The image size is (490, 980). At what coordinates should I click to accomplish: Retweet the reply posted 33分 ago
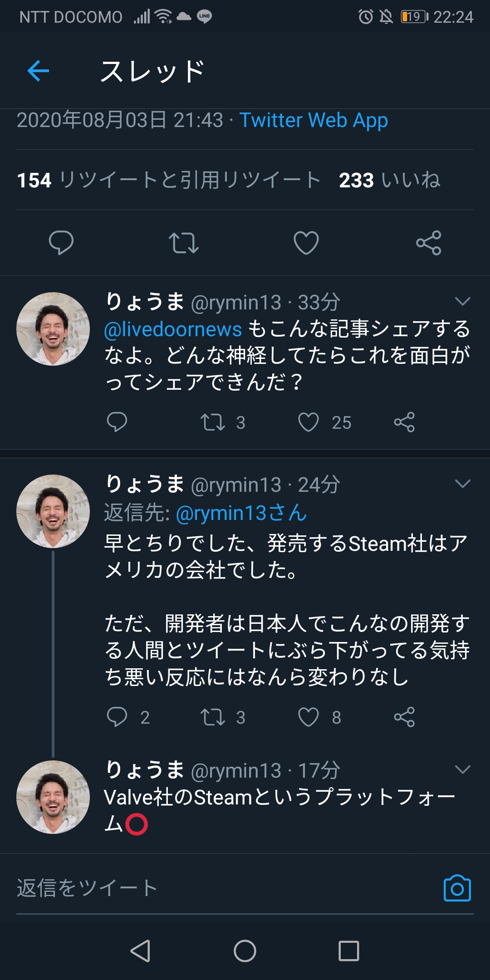click(x=213, y=422)
